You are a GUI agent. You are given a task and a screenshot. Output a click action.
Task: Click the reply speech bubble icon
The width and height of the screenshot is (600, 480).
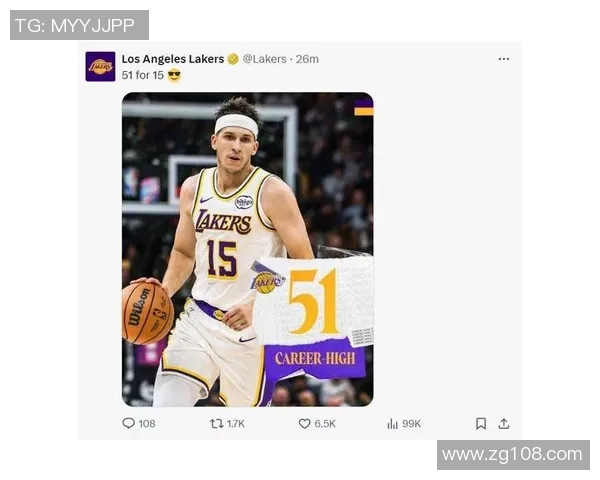tap(128, 424)
